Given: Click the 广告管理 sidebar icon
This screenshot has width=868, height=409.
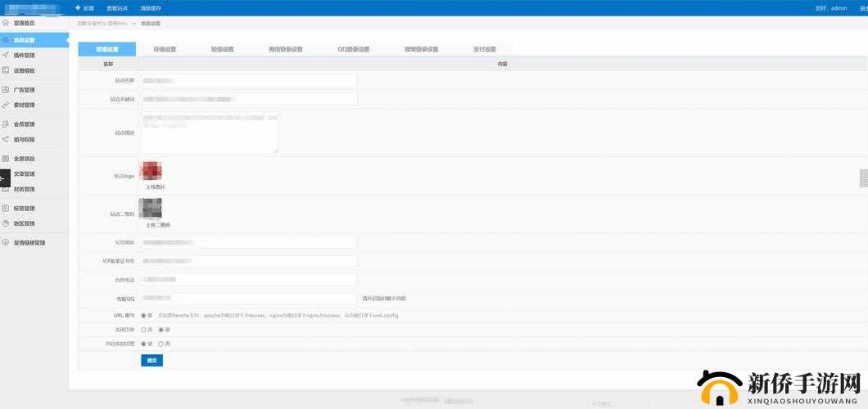Looking at the screenshot, I should 6,90.
